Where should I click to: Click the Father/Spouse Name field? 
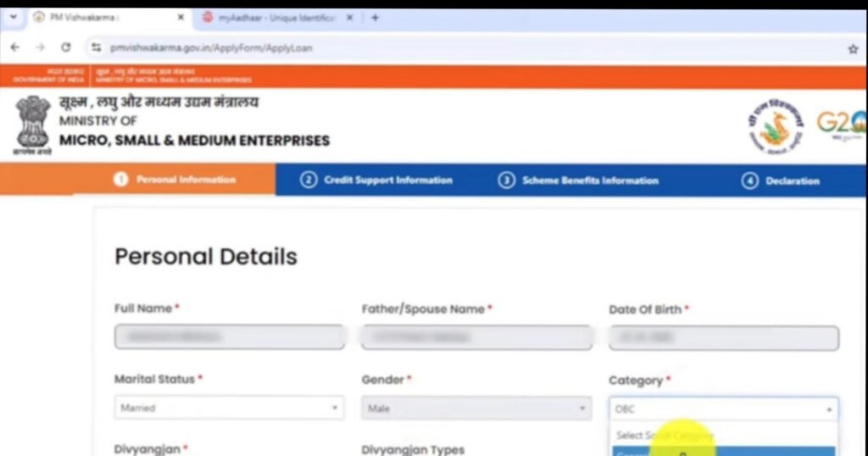point(476,337)
